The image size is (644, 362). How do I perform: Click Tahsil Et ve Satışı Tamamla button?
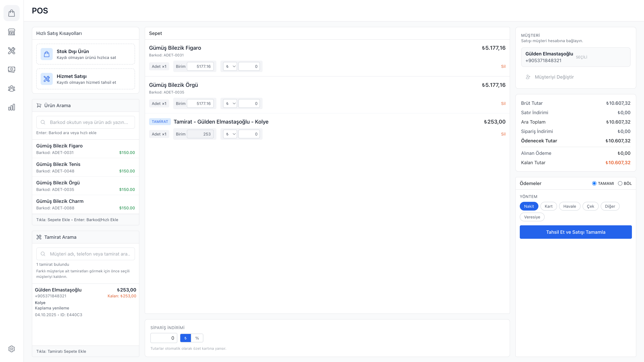(576, 232)
